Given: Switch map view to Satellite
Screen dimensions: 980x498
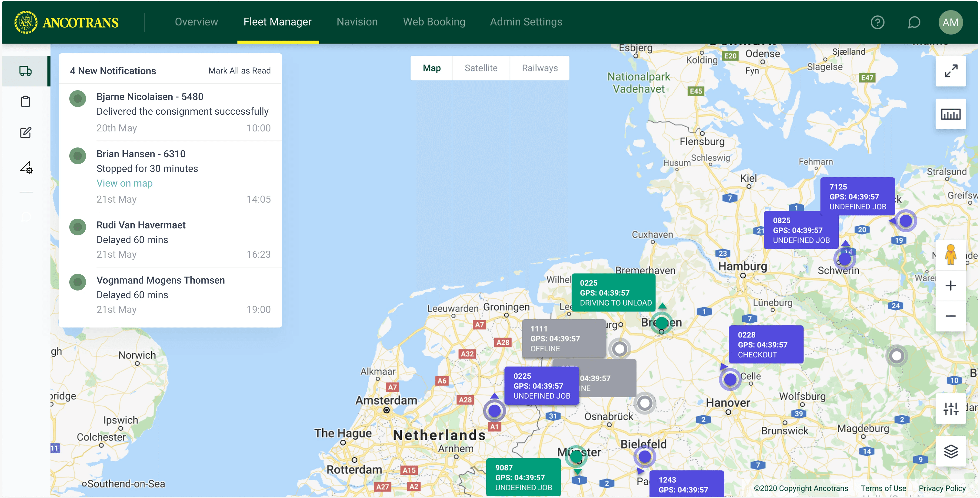Looking at the screenshot, I should pyautogui.click(x=481, y=68).
